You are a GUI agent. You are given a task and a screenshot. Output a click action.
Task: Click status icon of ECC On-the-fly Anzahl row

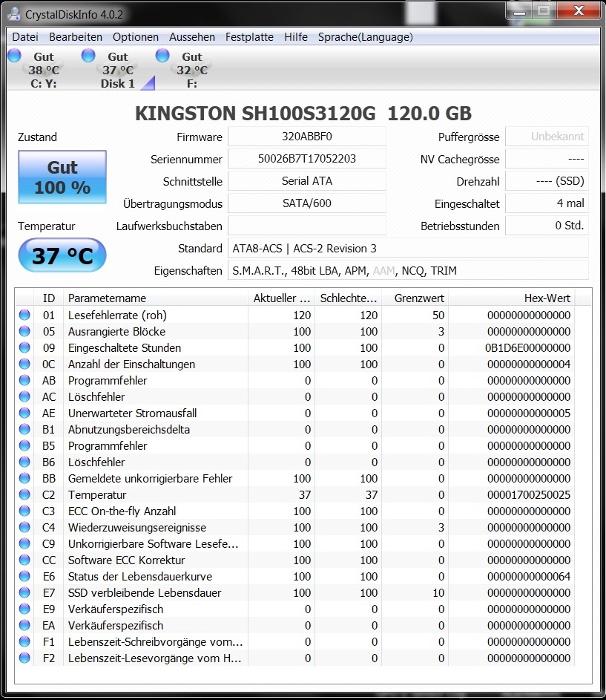(24, 511)
